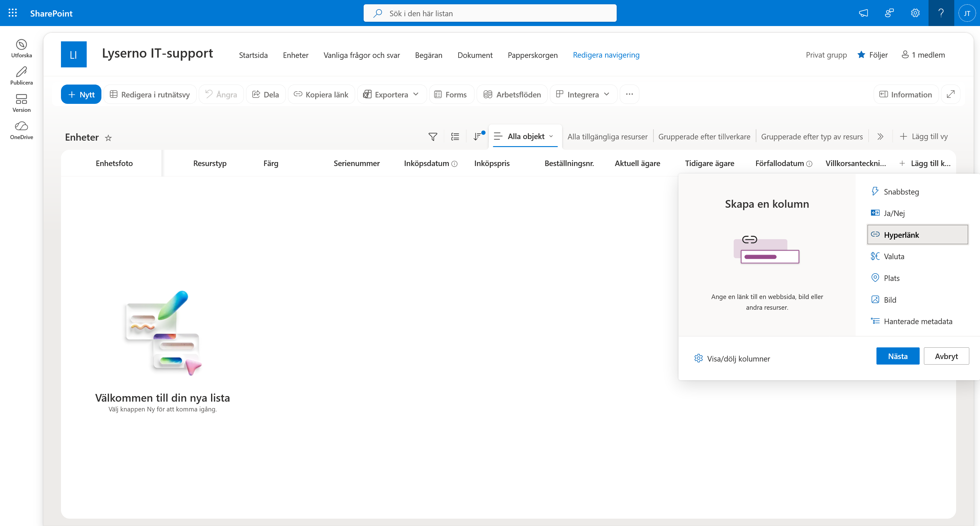Click Lägg till vy
This screenshot has height=526, width=980.
click(x=924, y=137)
